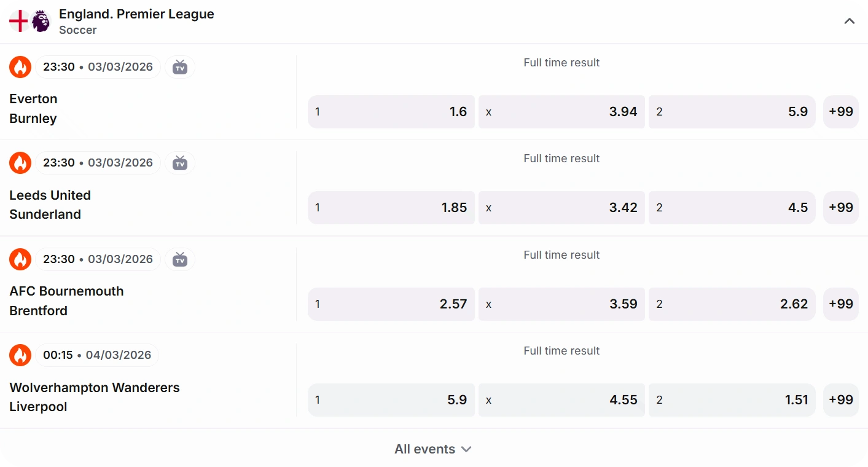Expand the All events dropdown
The height and width of the screenshot is (467, 868).
(433, 449)
